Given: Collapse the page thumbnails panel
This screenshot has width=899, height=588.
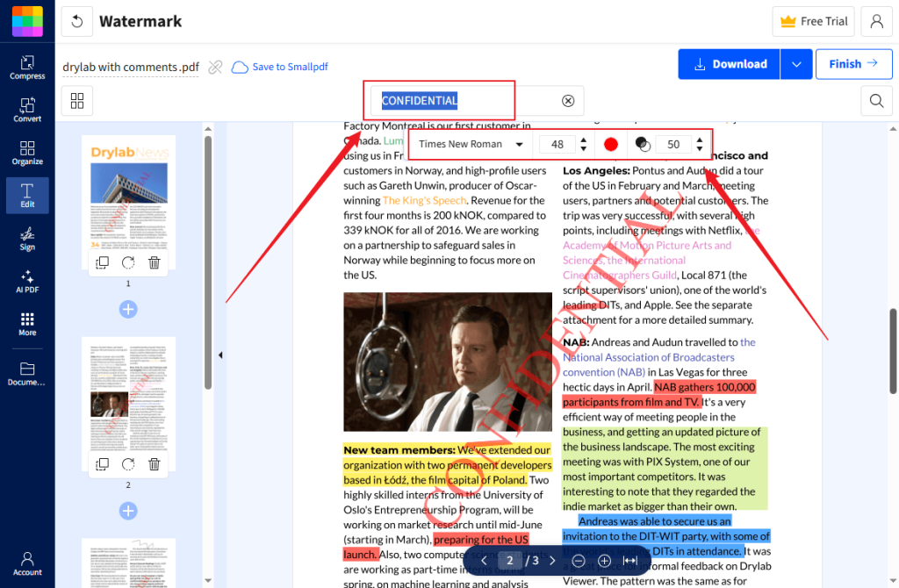Looking at the screenshot, I should point(220,355).
